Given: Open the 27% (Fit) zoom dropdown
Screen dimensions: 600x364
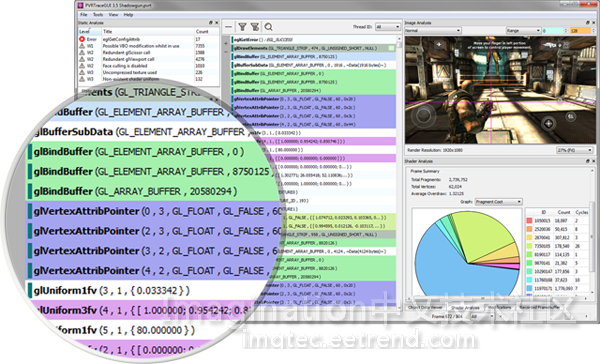Looking at the screenshot, I should click(574, 150).
